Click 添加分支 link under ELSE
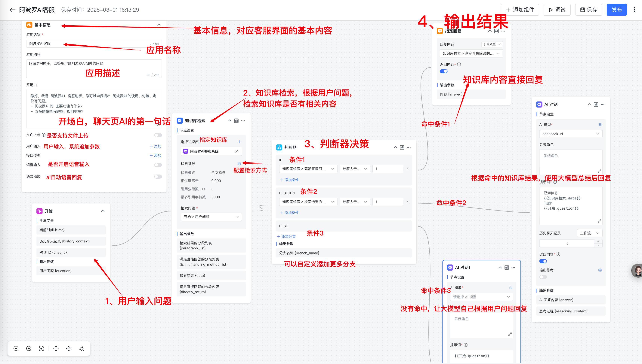Screen dimensions: 642x364 [286, 236]
